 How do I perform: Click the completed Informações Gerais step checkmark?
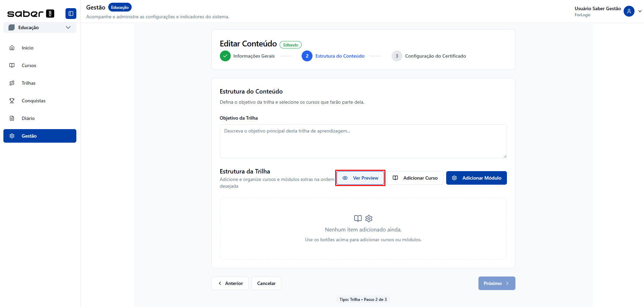(x=225, y=56)
